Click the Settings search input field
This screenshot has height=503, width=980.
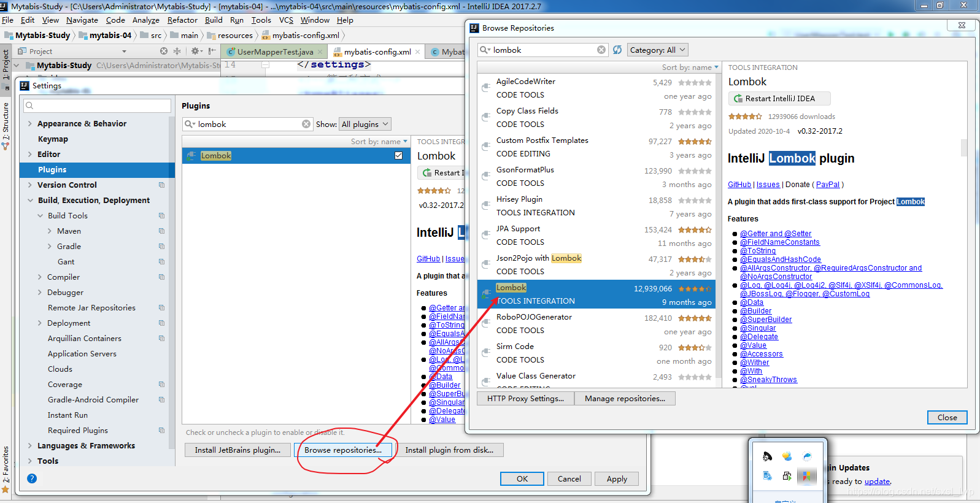[x=97, y=106]
